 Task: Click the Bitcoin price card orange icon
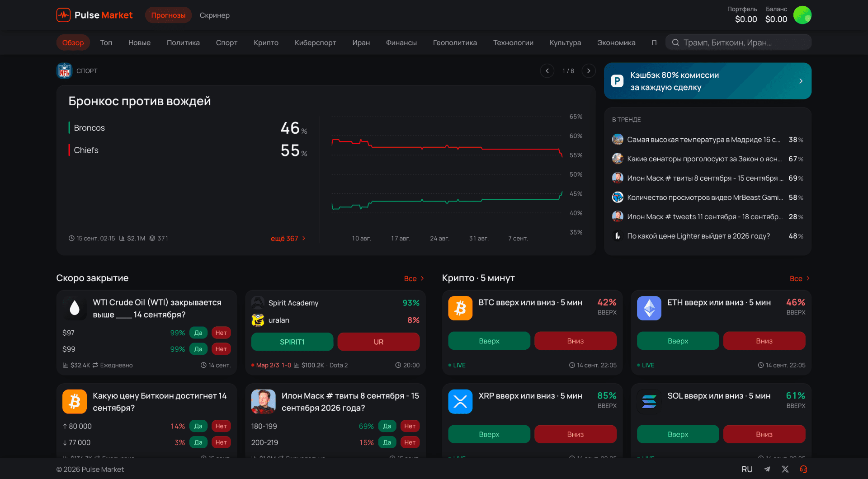click(x=75, y=401)
